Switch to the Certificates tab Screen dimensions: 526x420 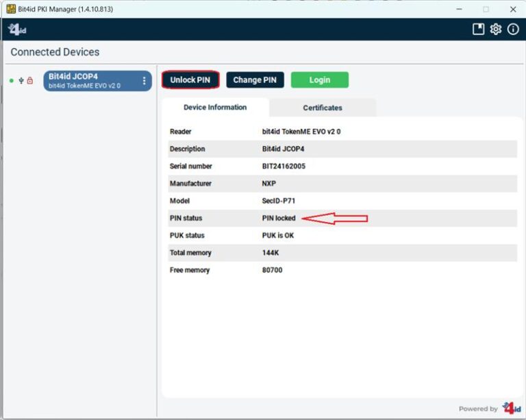[322, 108]
